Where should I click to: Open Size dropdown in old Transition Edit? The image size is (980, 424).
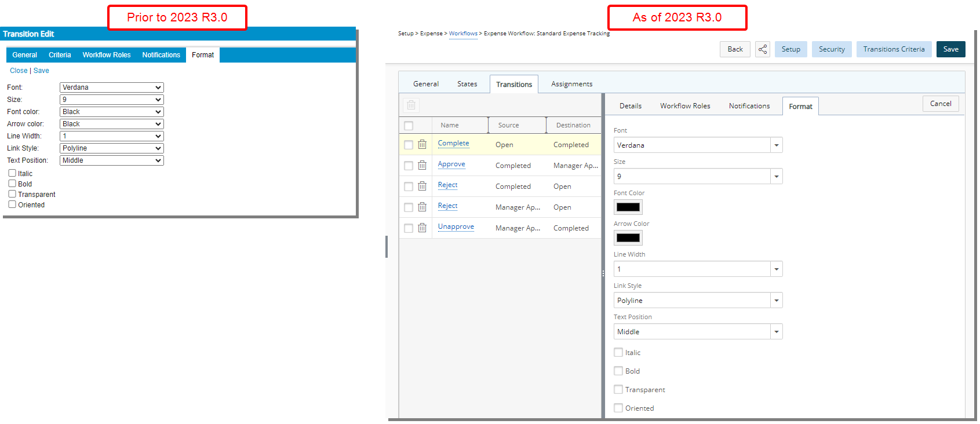112,100
